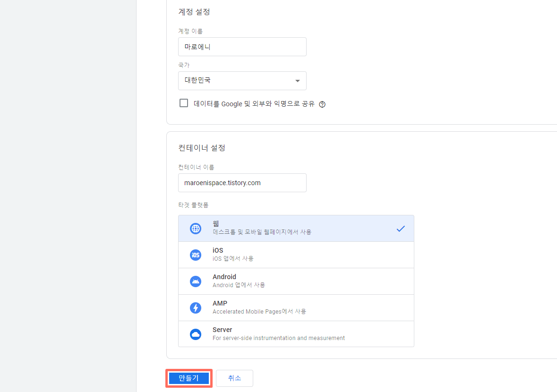The height and width of the screenshot is (392, 557).
Task: Click the account name field showing 마로에니
Action: pyautogui.click(x=242, y=47)
